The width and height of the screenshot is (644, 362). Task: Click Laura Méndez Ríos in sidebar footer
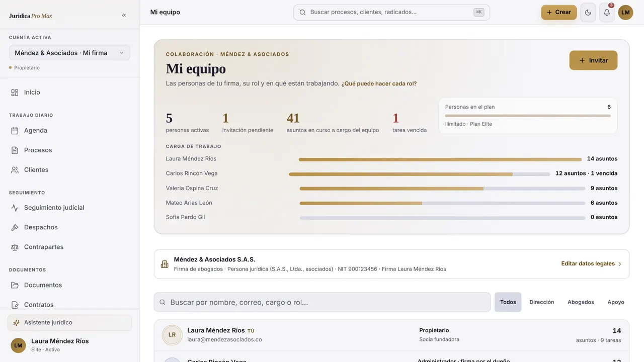60,341
